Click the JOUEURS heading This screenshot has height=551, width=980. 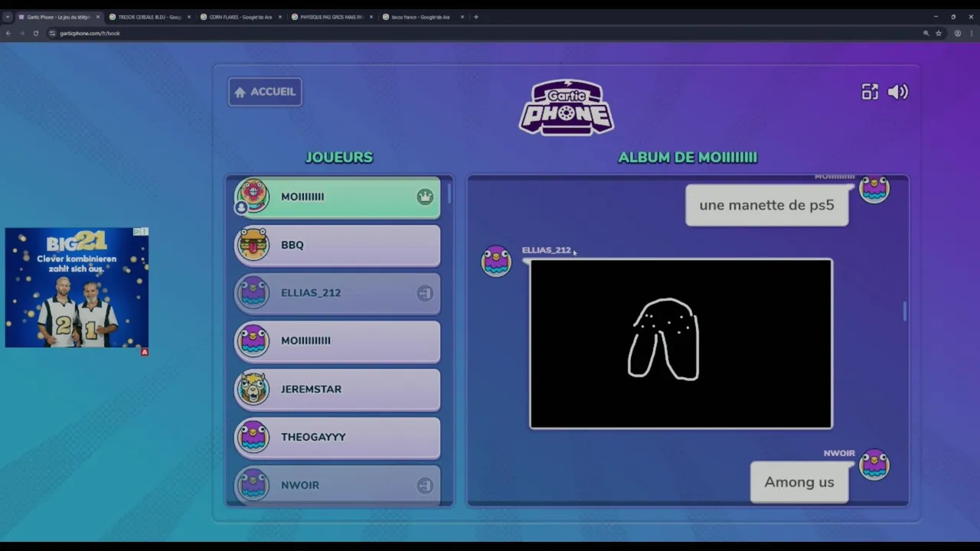click(x=339, y=158)
